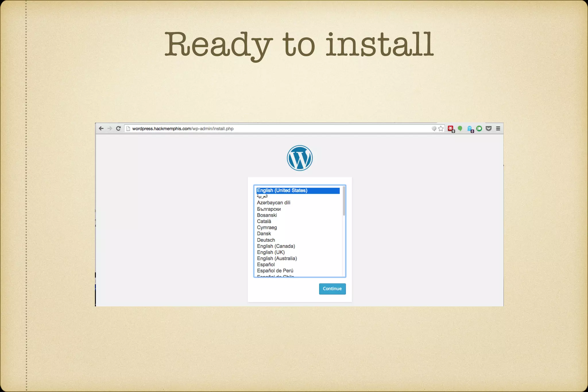588x392 pixels.
Task: Go back using the browser back arrow
Action: coord(101,128)
